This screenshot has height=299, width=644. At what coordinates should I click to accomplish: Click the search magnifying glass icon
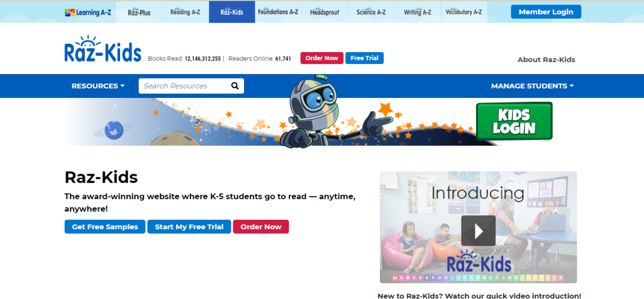pos(235,86)
